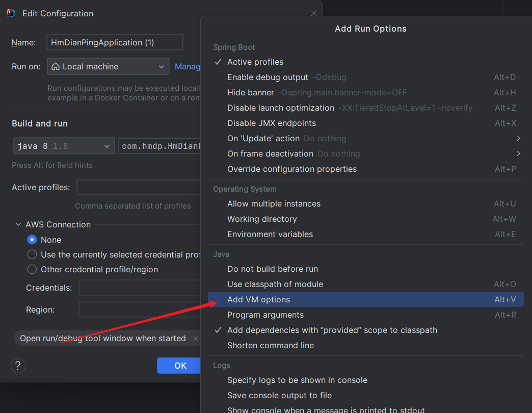The width and height of the screenshot is (532, 413).
Task: Click the 'Press Alt for field hints' text
Action: tap(52, 165)
